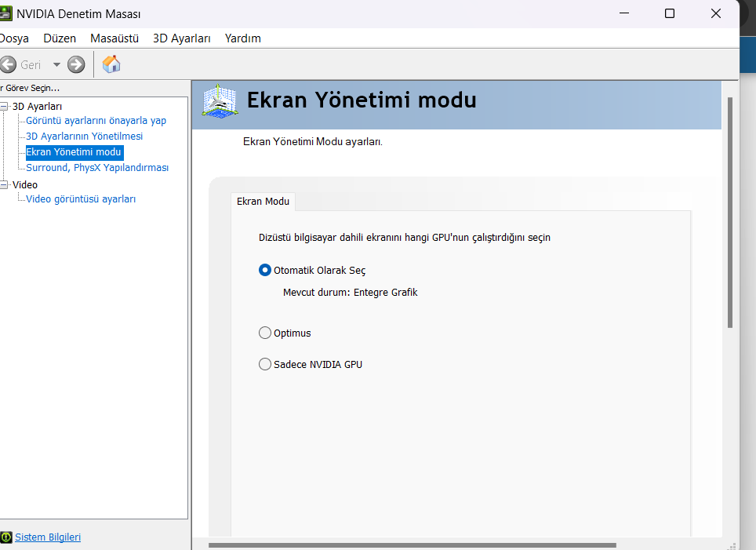756x550 pixels.
Task: Open the Düzen menu
Action: click(60, 38)
